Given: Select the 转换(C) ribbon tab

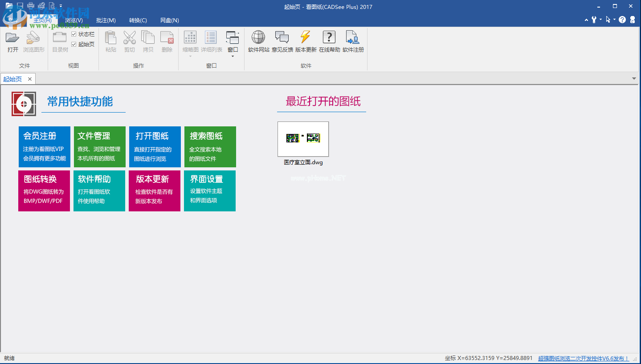Looking at the screenshot, I should 138,20.
